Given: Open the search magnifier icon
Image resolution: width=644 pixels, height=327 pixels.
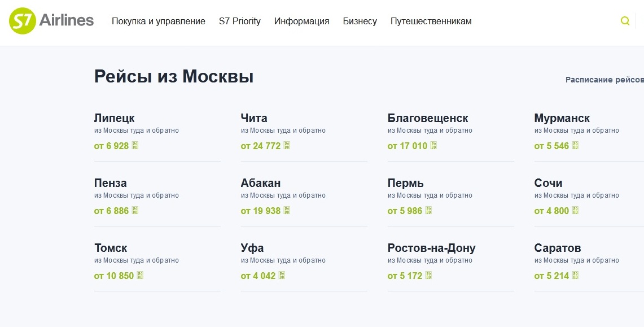Looking at the screenshot, I should (625, 21).
